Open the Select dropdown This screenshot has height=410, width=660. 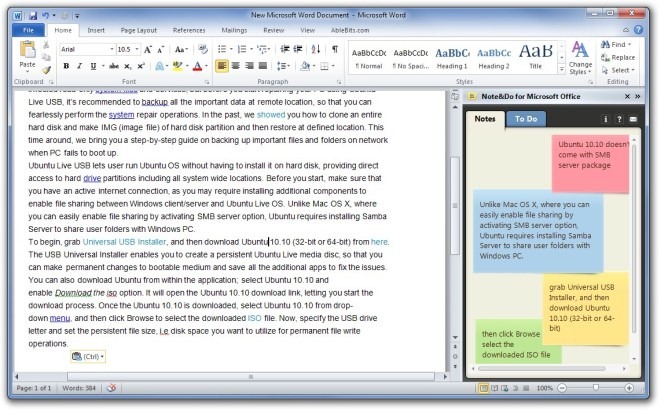point(618,70)
